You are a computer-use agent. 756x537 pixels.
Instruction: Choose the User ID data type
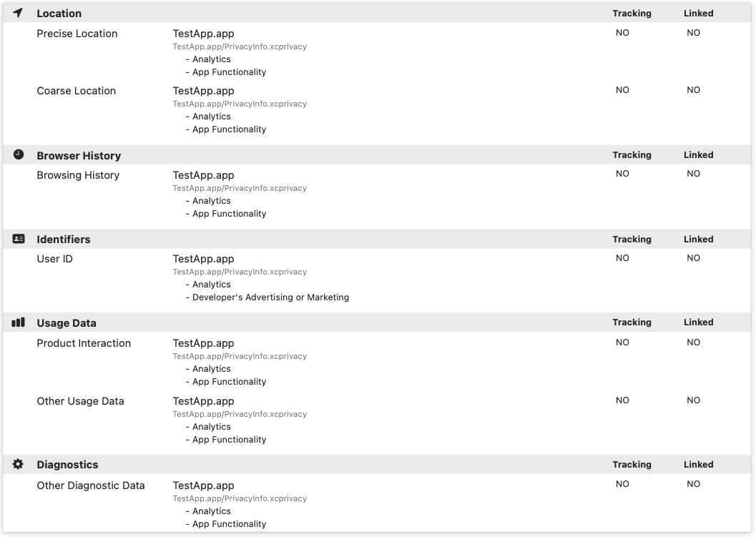[54, 259]
